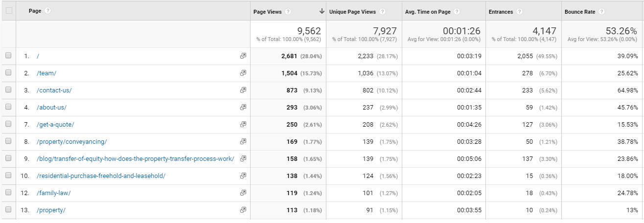Sort by the Page Views descending arrow

tap(322, 12)
